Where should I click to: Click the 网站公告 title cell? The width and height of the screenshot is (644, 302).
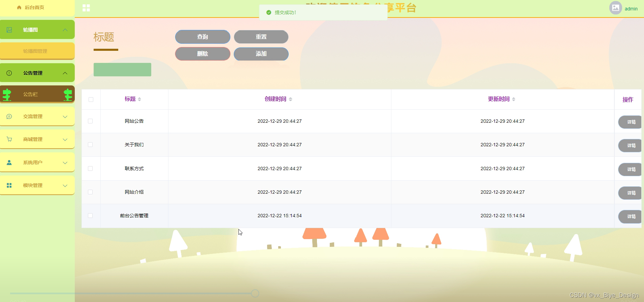(x=134, y=121)
